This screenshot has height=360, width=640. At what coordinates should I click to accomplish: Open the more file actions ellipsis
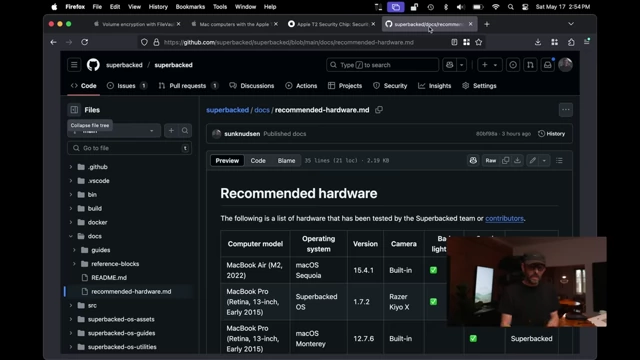pyautogui.click(x=566, y=109)
